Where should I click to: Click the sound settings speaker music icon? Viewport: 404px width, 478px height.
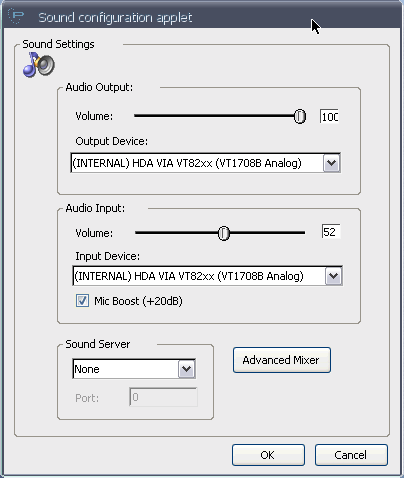coord(39,65)
